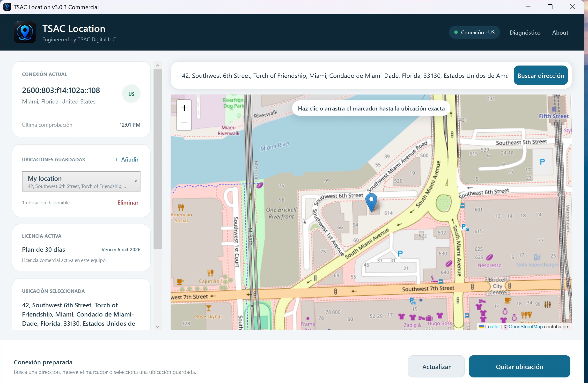This screenshot has height=383, width=588.
Task: Maximize the TSAC Location window
Action: [550, 7]
